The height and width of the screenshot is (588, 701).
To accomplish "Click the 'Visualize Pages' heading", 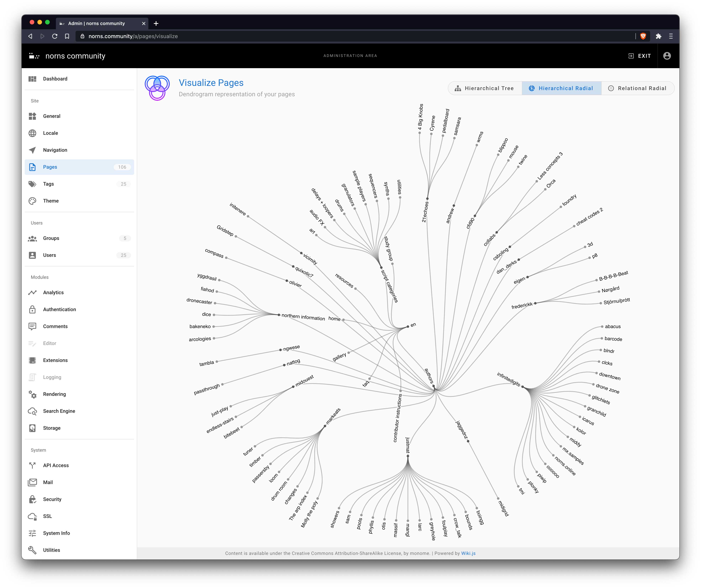I will [x=211, y=83].
